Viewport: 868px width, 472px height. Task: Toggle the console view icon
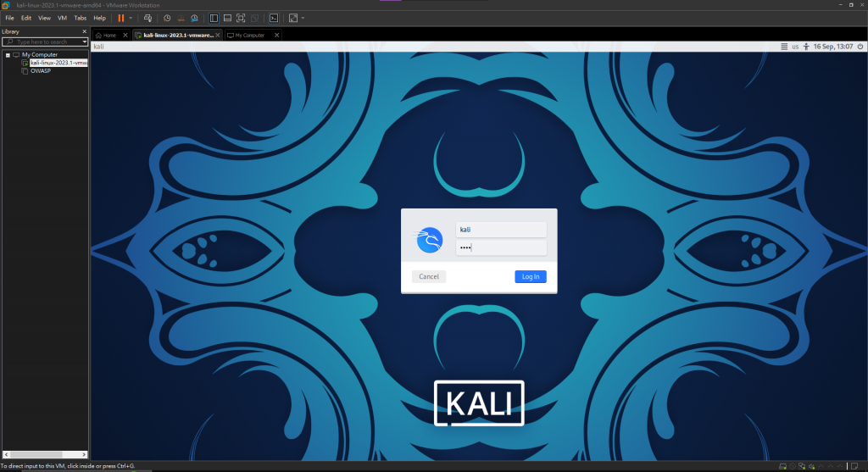[274, 18]
